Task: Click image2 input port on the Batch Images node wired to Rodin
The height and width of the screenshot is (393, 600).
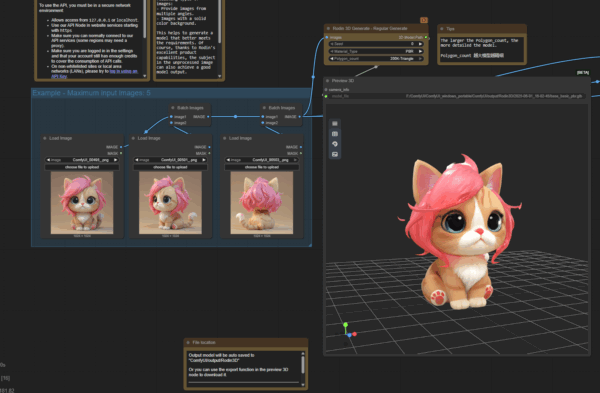Action: tap(263, 123)
